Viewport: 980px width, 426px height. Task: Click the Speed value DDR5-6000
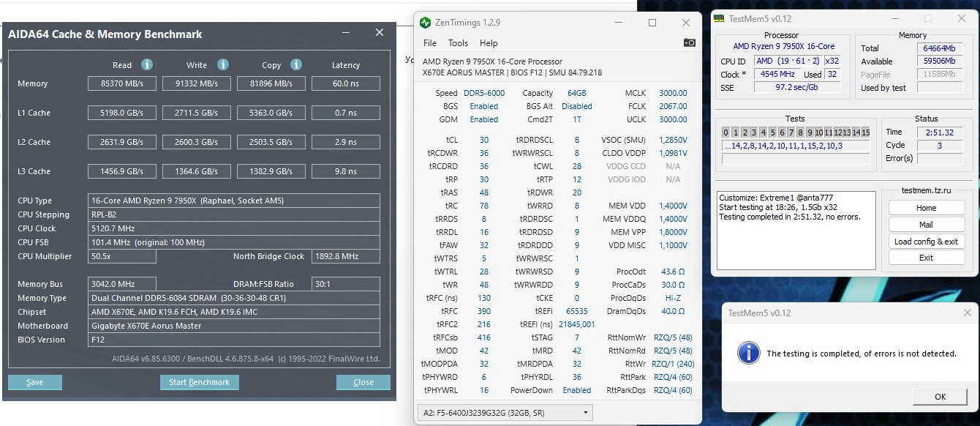click(x=484, y=93)
